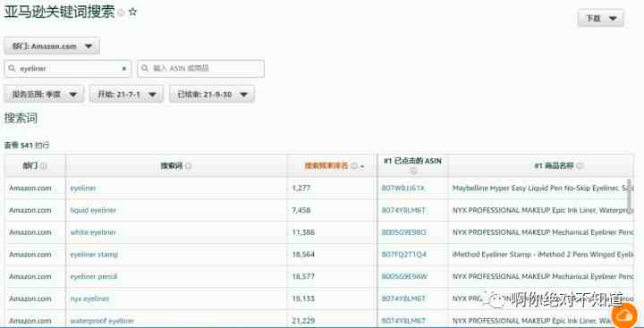Open the #1 clicked ASIN in the white eyeliner row

403,232
